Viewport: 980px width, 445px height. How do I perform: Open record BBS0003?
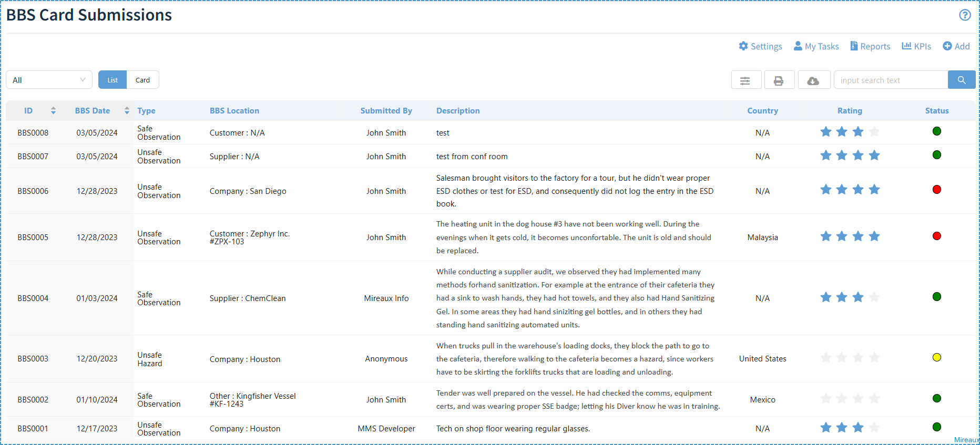coord(33,359)
